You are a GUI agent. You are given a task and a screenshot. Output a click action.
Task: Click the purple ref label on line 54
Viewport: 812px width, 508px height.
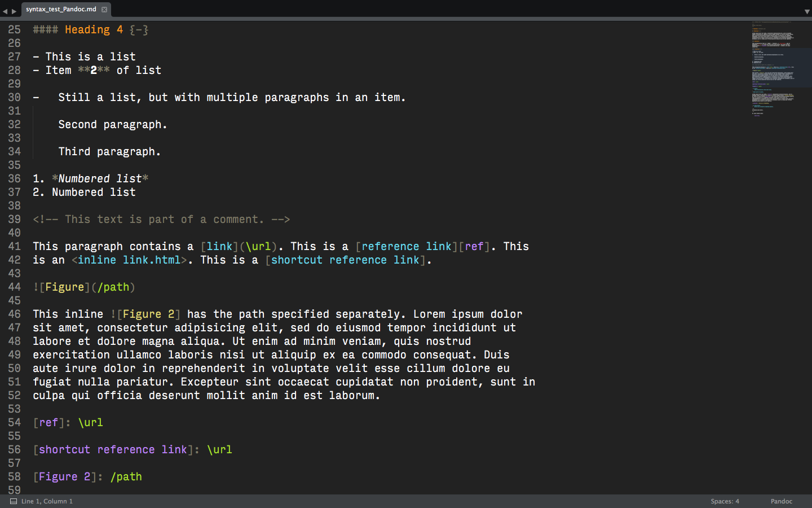coord(48,423)
